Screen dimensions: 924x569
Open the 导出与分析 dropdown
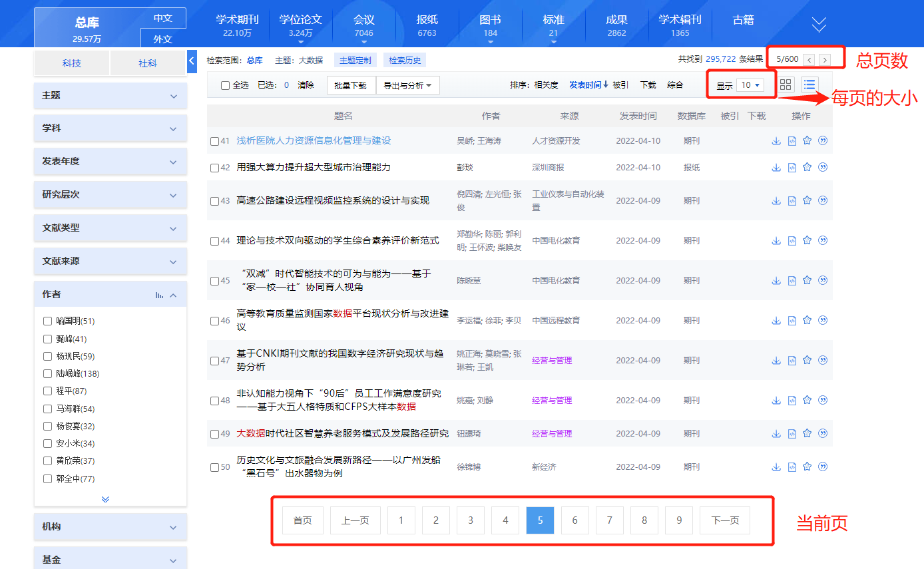click(x=407, y=85)
